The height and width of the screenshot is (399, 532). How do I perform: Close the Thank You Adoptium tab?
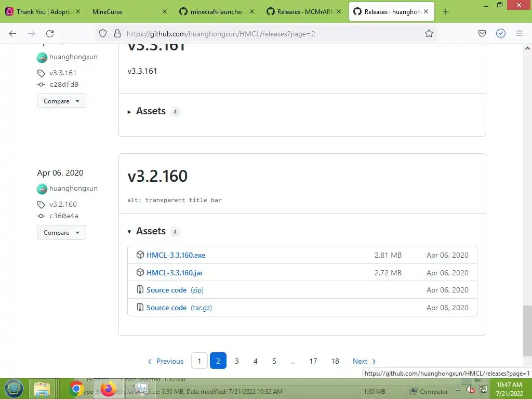tap(78, 11)
